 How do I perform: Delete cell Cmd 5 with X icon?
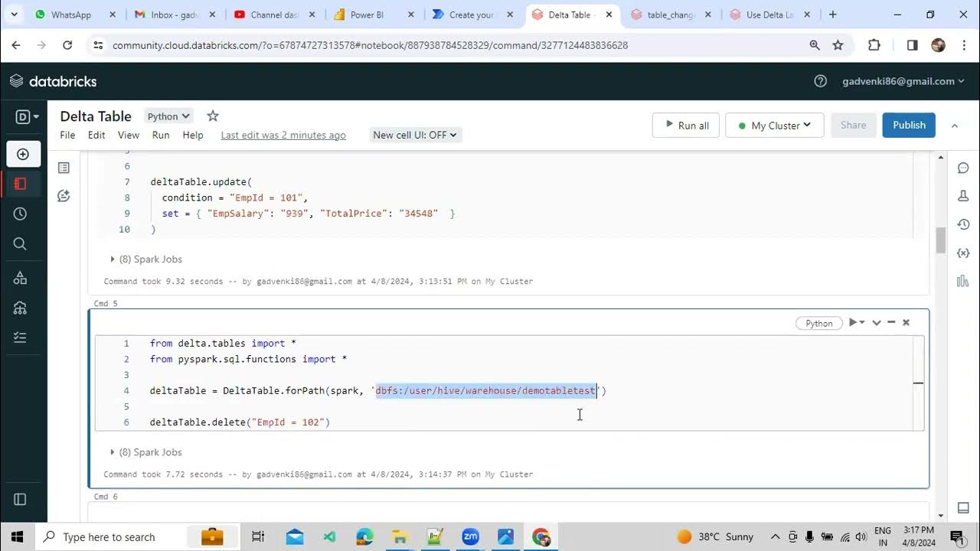tap(906, 323)
